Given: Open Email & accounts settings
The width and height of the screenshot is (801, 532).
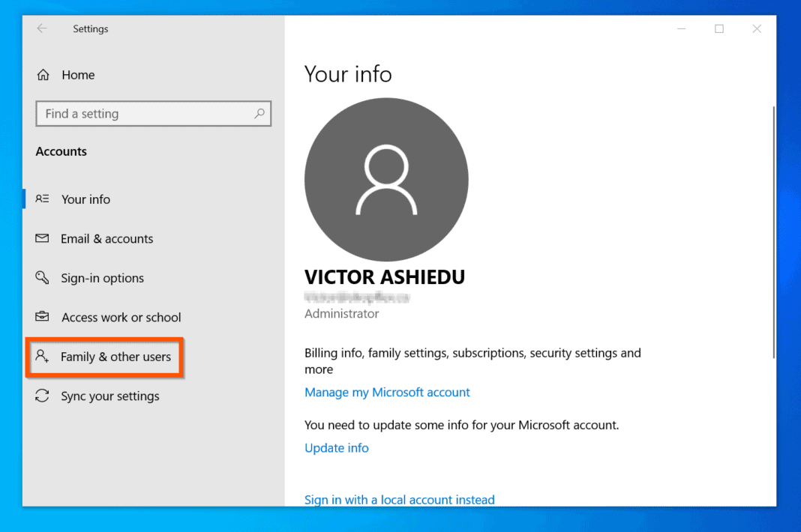Looking at the screenshot, I should pyautogui.click(x=105, y=238).
